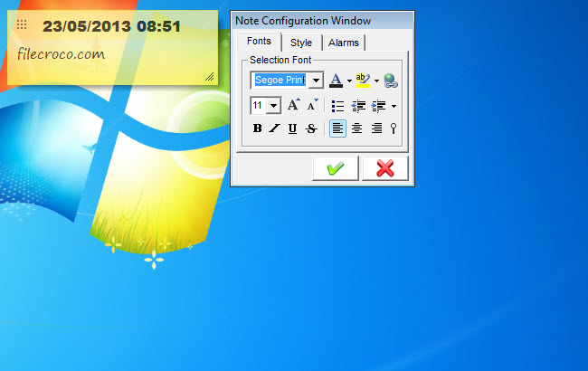Click the Note Configuration Window title bar

click(x=323, y=21)
